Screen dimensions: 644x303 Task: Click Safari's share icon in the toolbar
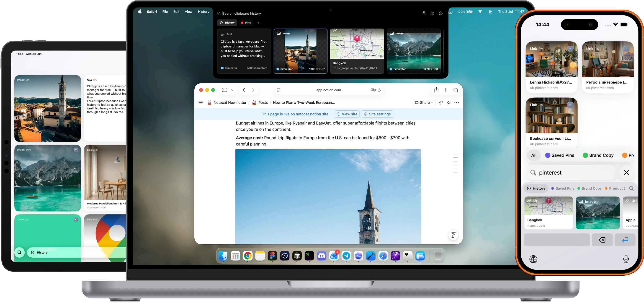coord(436,90)
